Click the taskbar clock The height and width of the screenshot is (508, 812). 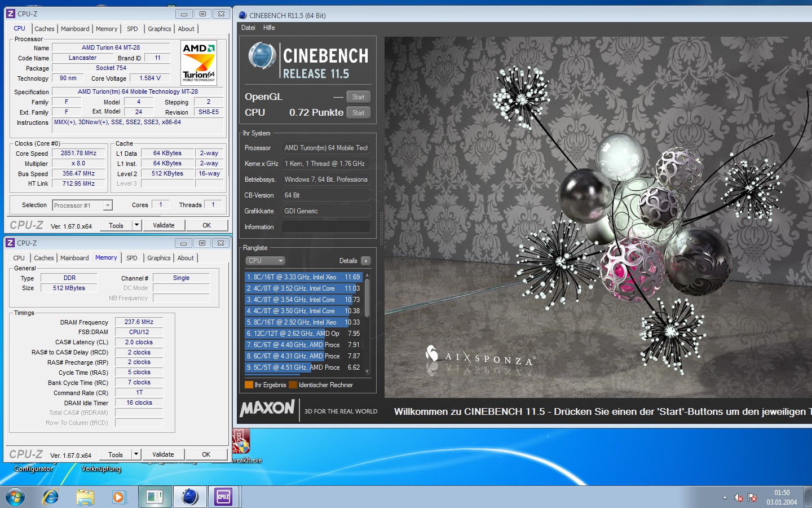782,497
